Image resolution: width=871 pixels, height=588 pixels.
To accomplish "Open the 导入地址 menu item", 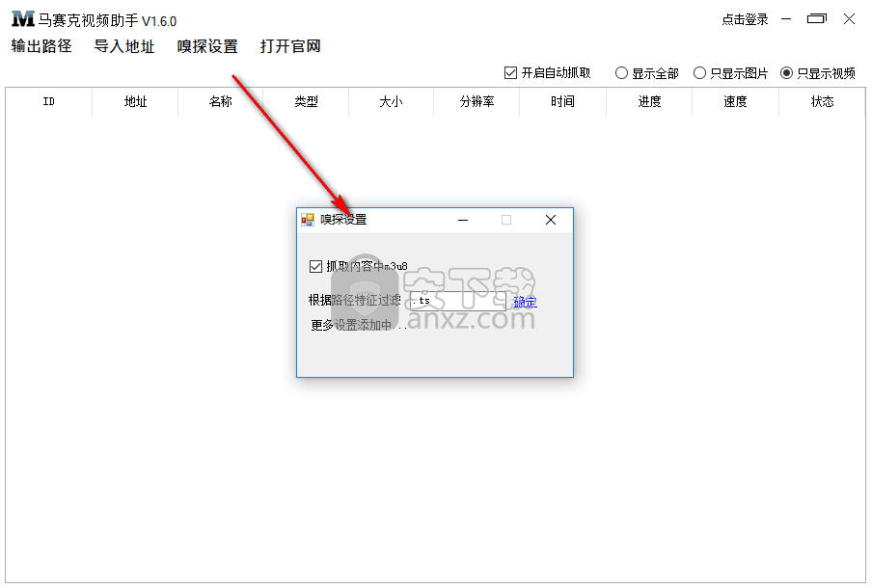I will click(x=124, y=46).
